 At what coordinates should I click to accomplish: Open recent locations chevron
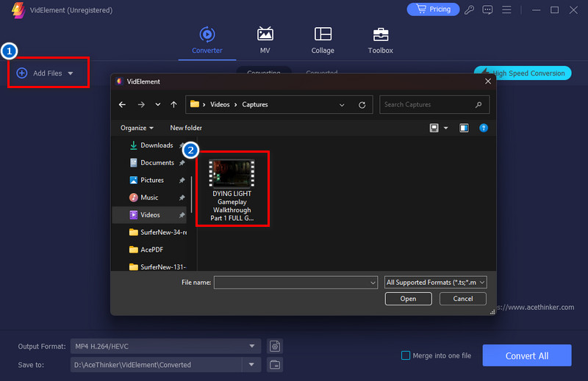158,104
